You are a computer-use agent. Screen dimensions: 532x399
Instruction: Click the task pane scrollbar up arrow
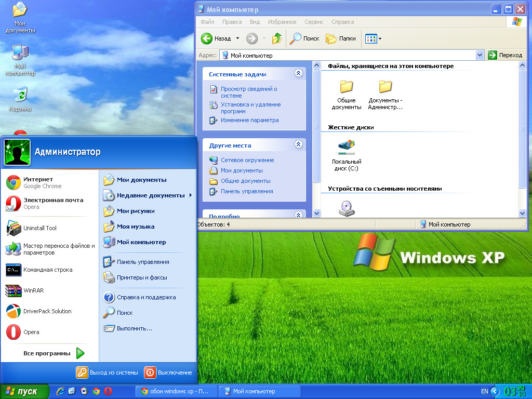[x=316, y=65]
